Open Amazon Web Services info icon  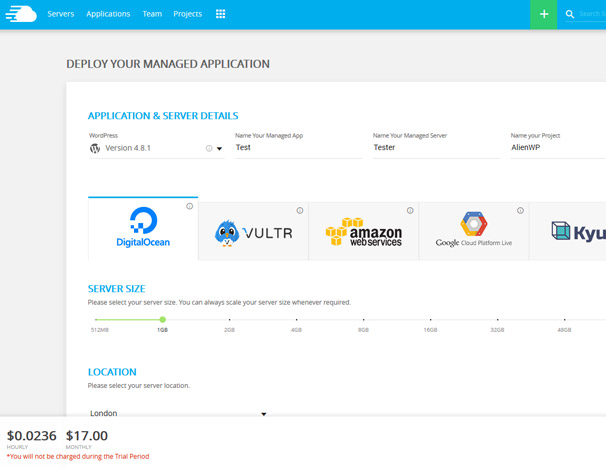tap(410, 211)
